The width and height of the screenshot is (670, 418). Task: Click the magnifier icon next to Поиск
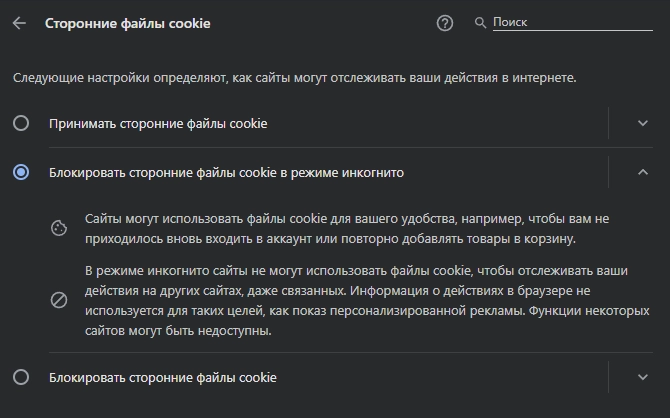click(480, 23)
